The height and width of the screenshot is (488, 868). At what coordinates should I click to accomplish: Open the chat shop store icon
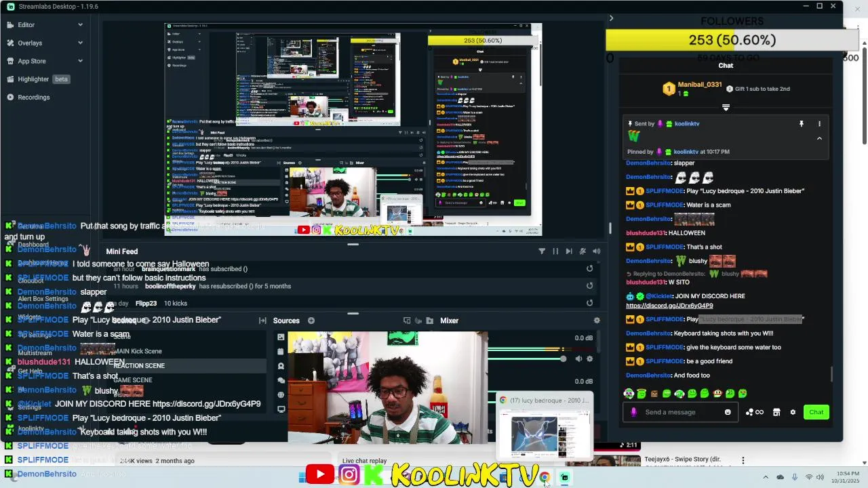776,412
